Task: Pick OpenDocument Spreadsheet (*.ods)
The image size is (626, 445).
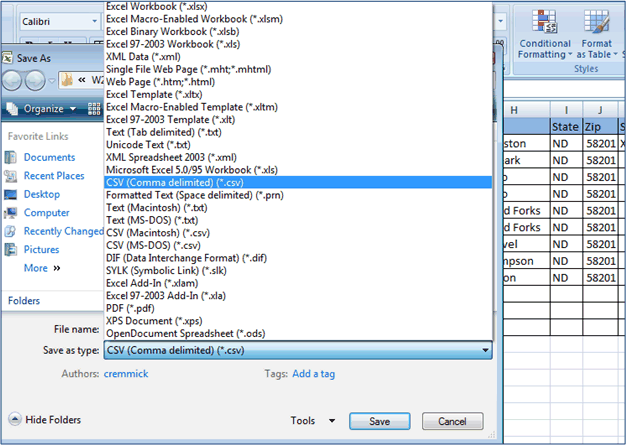Action: pyautogui.click(x=298, y=333)
